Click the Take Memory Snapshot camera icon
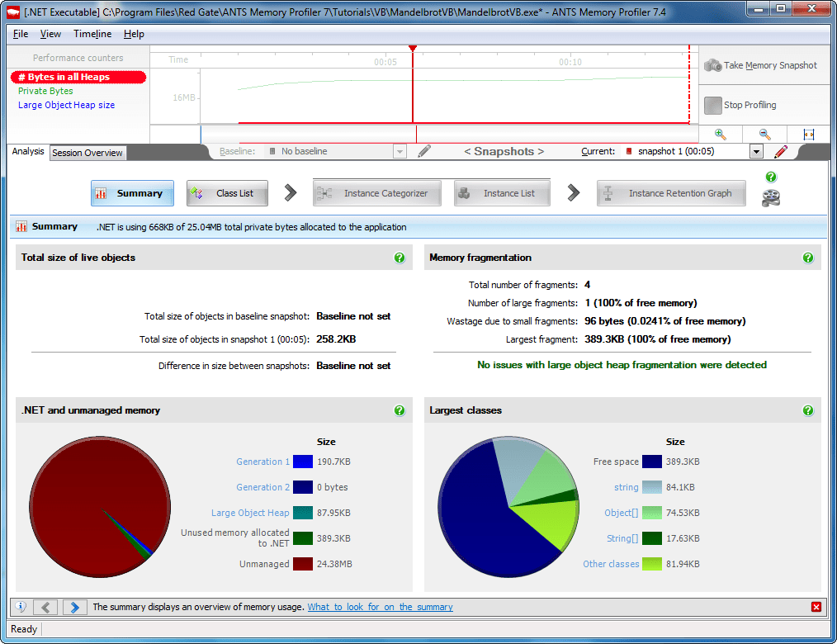Viewport: 837px width, 644px height. 713,65
